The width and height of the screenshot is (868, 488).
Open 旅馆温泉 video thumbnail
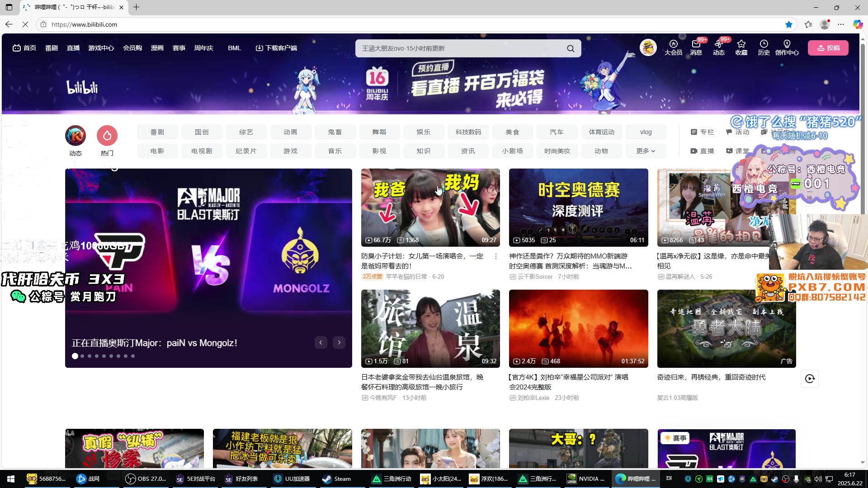point(430,328)
